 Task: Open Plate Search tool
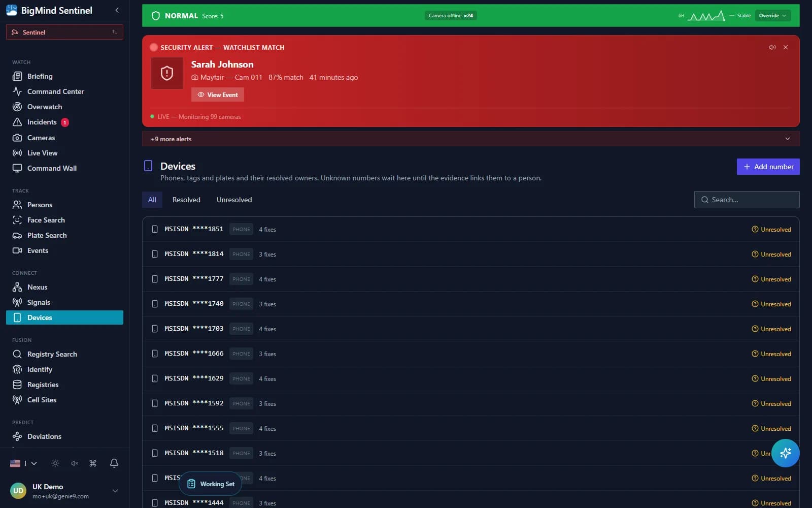(x=64, y=235)
